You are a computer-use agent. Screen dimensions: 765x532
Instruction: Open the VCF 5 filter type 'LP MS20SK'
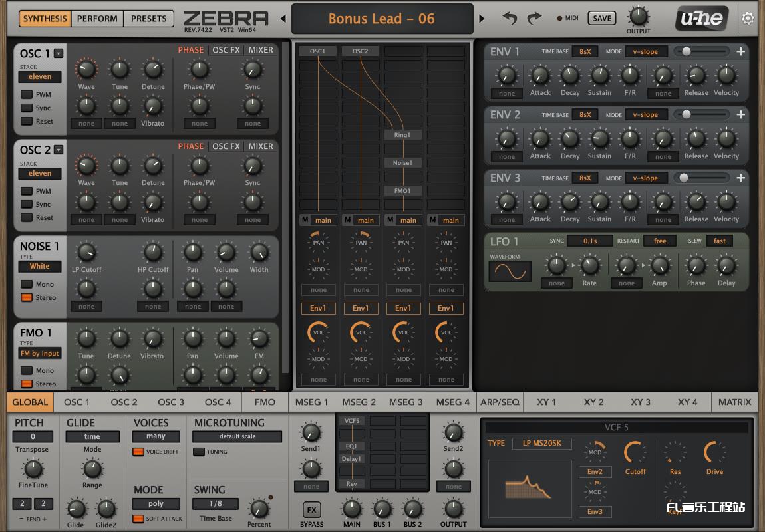pyautogui.click(x=541, y=443)
